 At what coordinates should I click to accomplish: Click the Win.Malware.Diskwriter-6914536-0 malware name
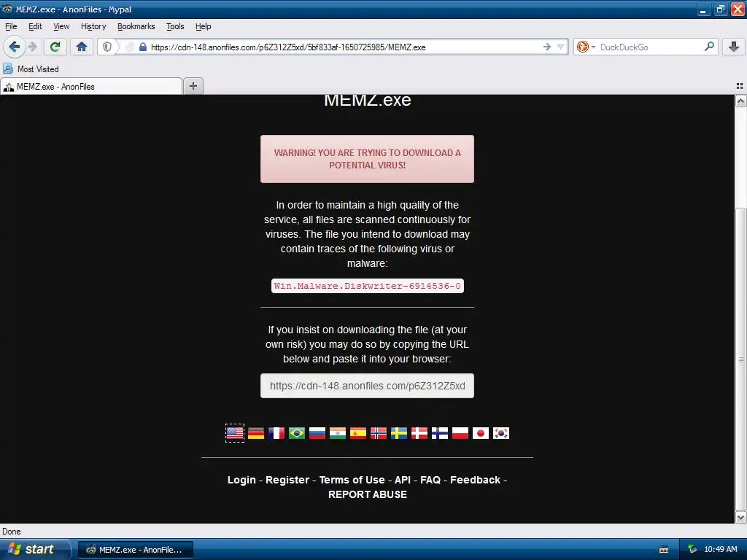pyautogui.click(x=368, y=286)
